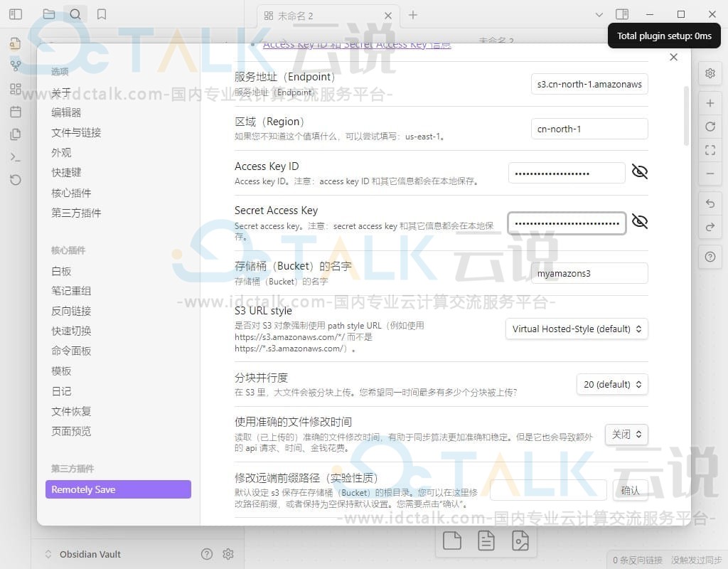Open canvas help question icon
The height and width of the screenshot is (569, 728).
[710, 257]
